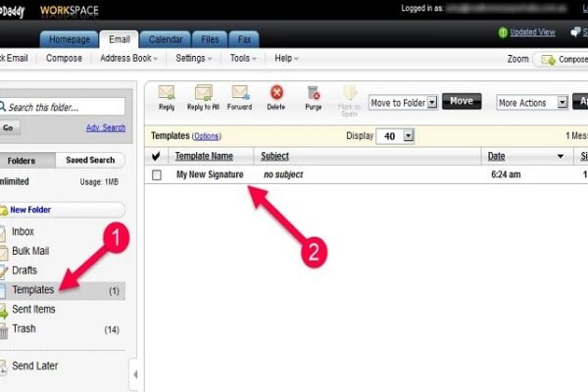Open the Bulk Mail folder
This screenshot has height=392, width=588.
tap(30, 251)
